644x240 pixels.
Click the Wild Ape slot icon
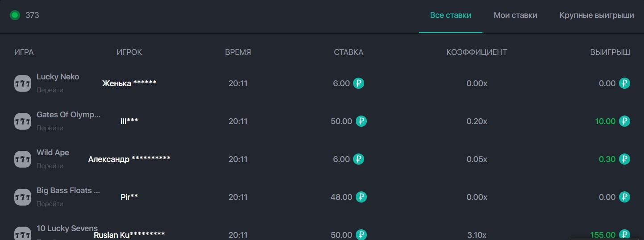coord(23,159)
